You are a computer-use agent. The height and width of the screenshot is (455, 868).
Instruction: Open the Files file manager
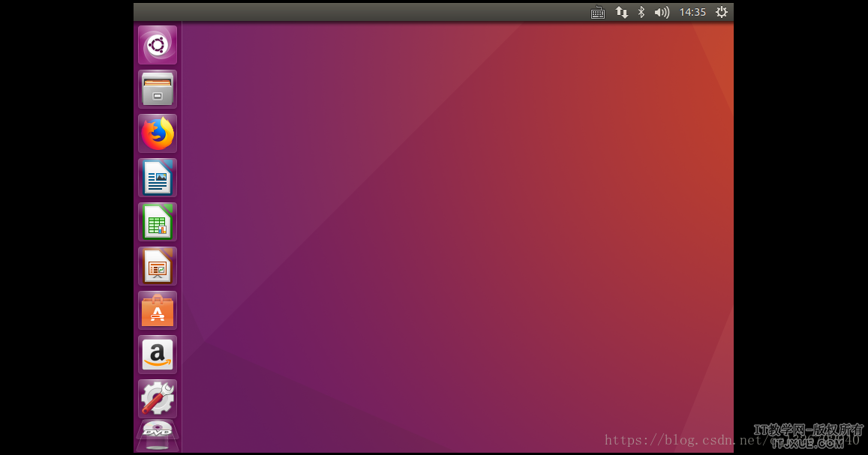pos(158,89)
